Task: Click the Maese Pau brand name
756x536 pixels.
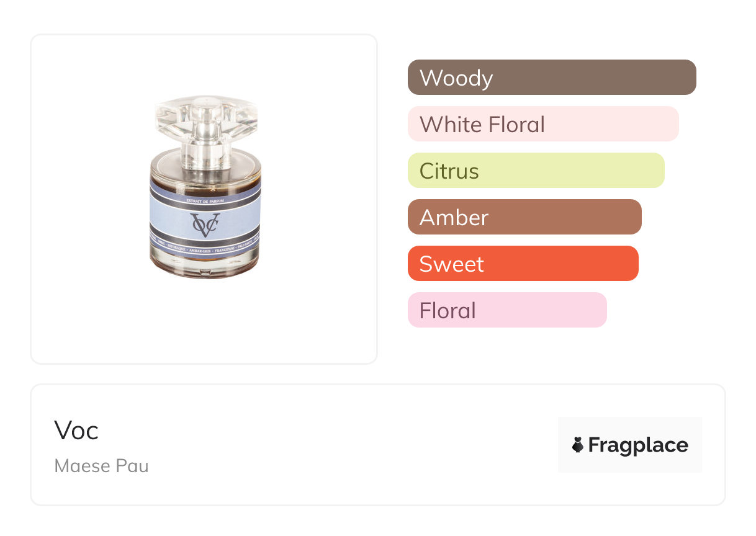Action: pos(101,465)
